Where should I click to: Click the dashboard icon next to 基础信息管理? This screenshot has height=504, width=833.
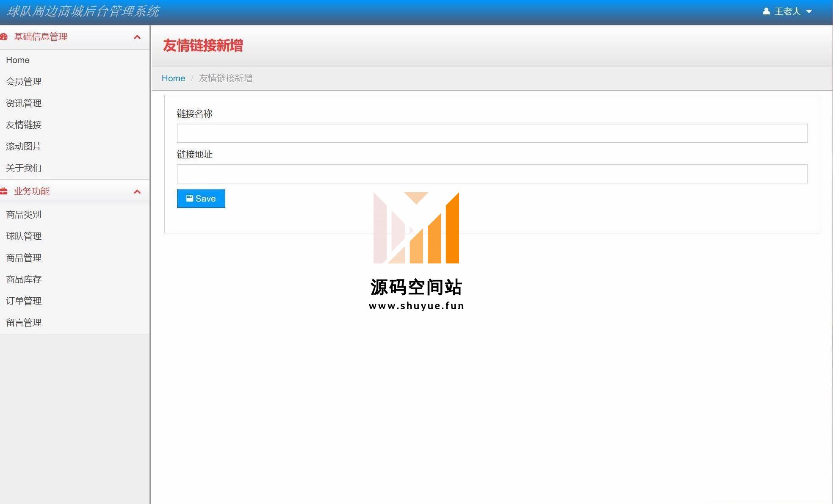[4, 37]
